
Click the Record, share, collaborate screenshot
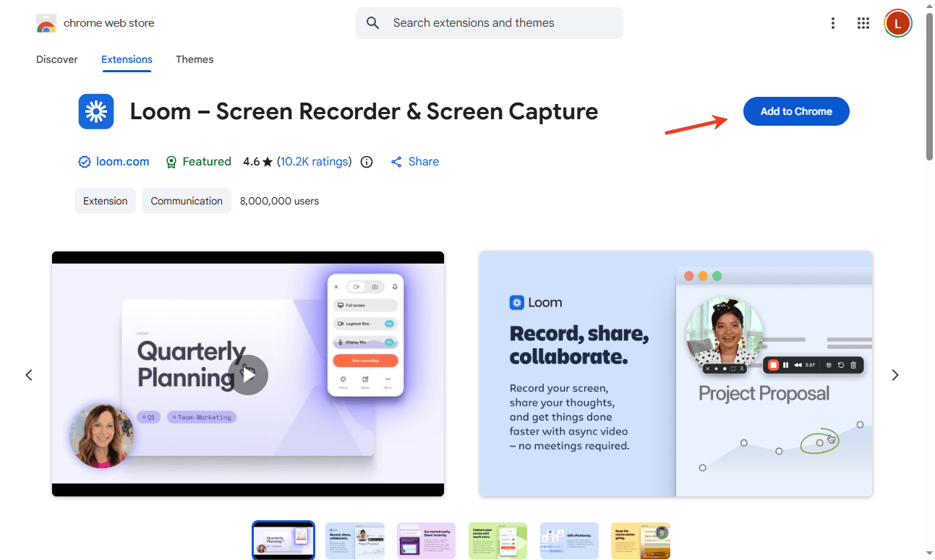coord(676,374)
